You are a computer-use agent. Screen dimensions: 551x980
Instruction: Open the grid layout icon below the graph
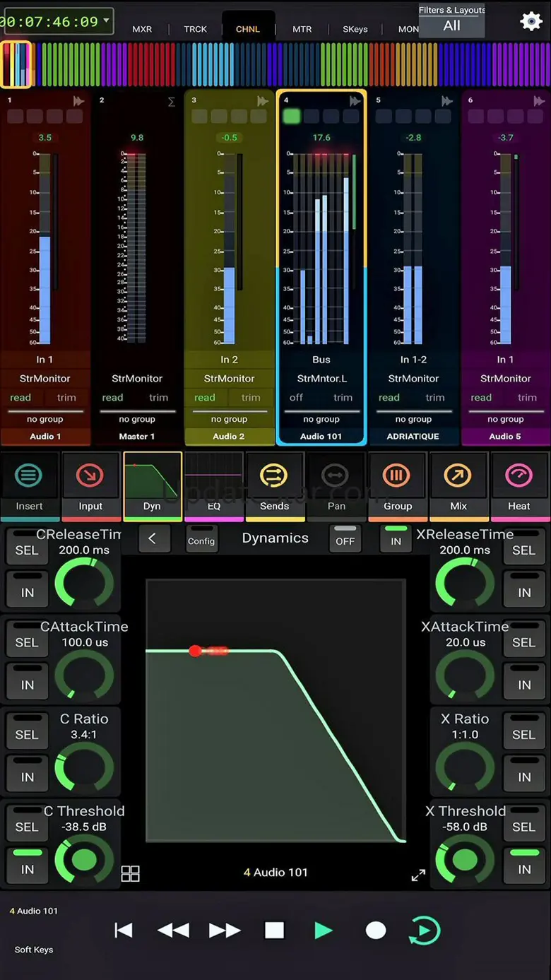[131, 873]
